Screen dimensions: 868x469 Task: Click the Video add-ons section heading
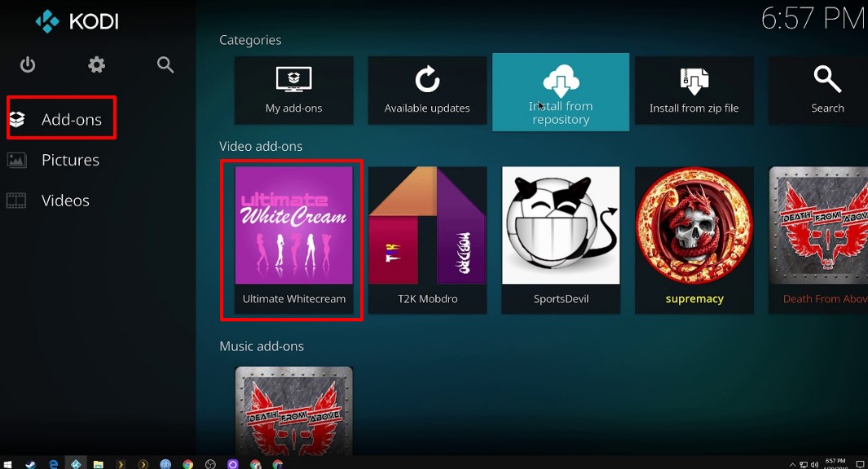[261, 146]
